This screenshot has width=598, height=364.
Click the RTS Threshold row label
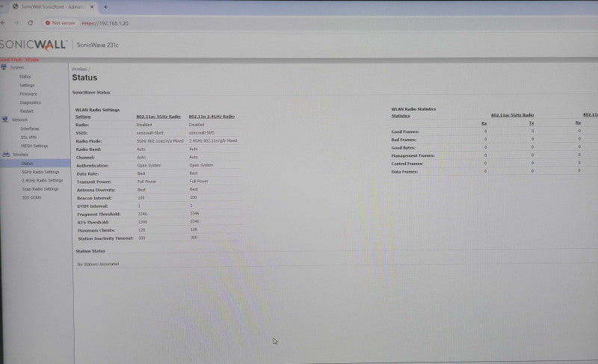[93, 222]
